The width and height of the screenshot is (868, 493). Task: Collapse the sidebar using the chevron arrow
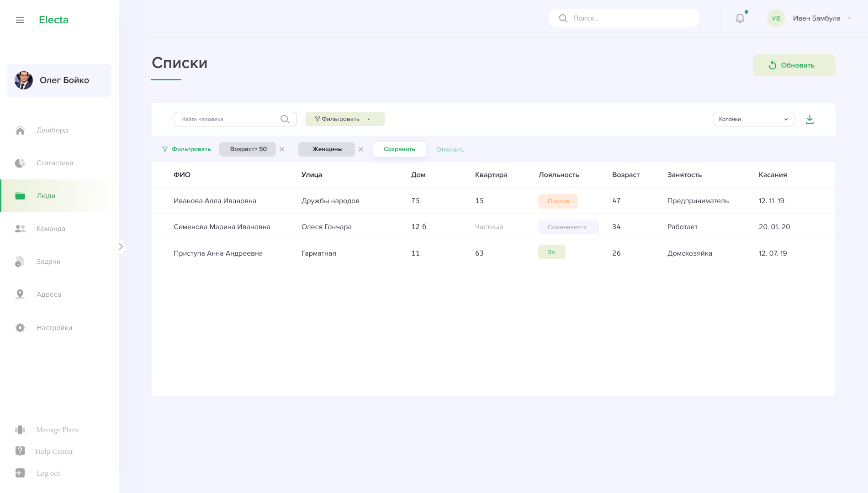click(x=121, y=246)
